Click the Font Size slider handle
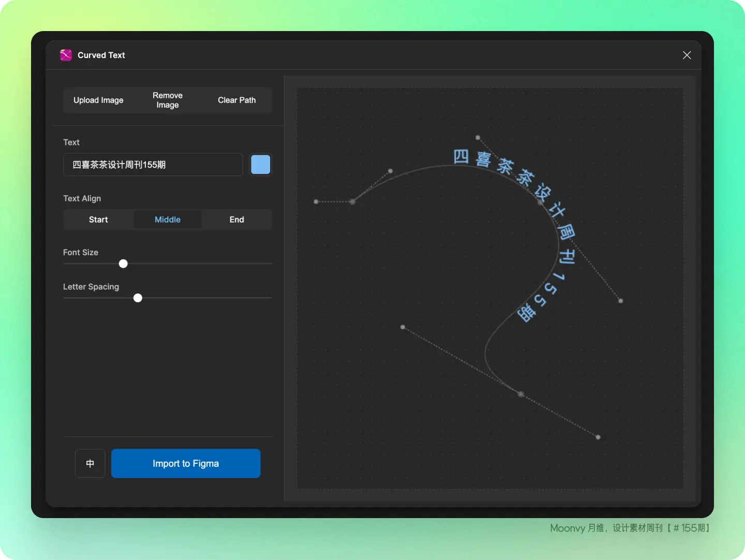Image resolution: width=745 pixels, height=560 pixels. pyautogui.click(x=123, y=264)
